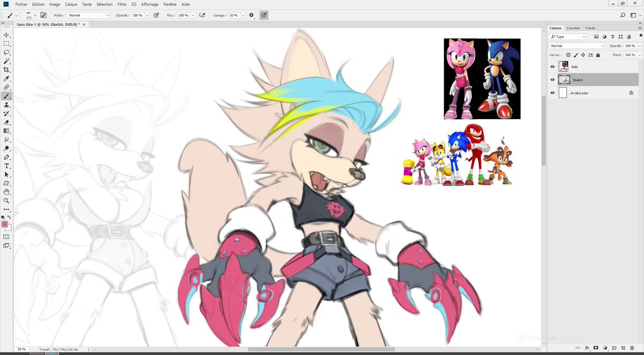Select the Pen tool
644x355 pixels.
coord(6,157)
